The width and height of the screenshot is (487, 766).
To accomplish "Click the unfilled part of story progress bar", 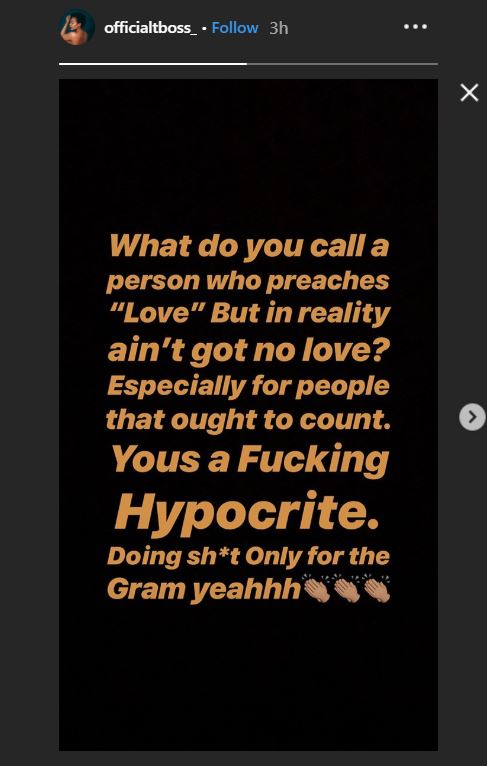I will pyautogui.click(x=342, y=64).
